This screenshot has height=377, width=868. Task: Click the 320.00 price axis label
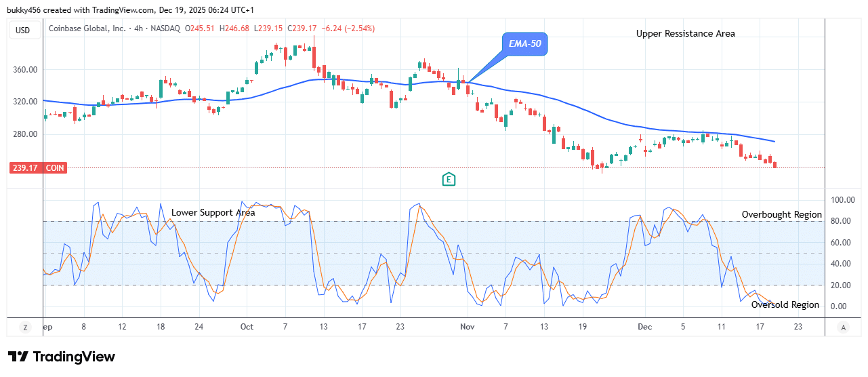click(x=25, y=102)
